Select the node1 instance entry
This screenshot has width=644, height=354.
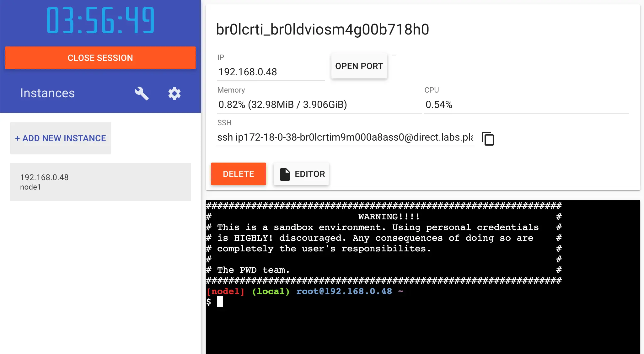(100, 181)
